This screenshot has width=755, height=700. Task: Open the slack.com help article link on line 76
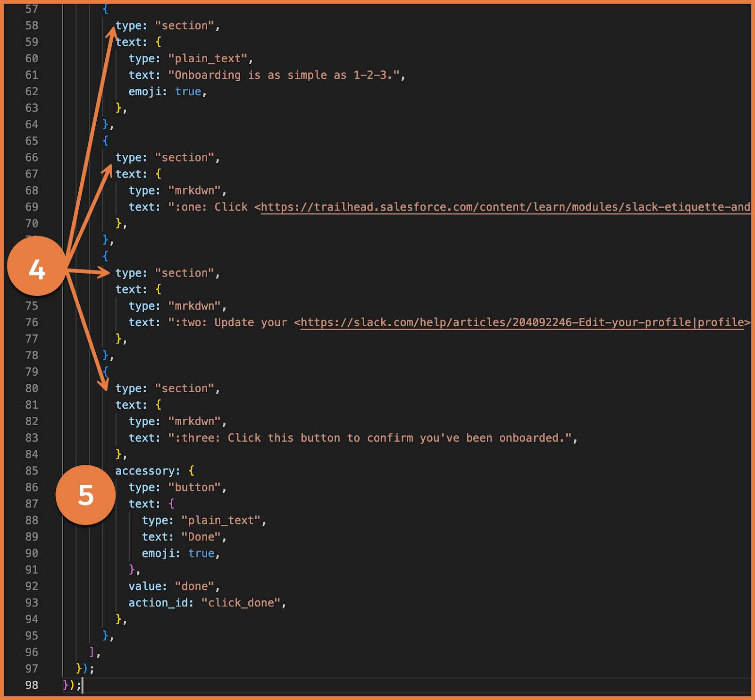pyautogui.click(x=522, y=322)
